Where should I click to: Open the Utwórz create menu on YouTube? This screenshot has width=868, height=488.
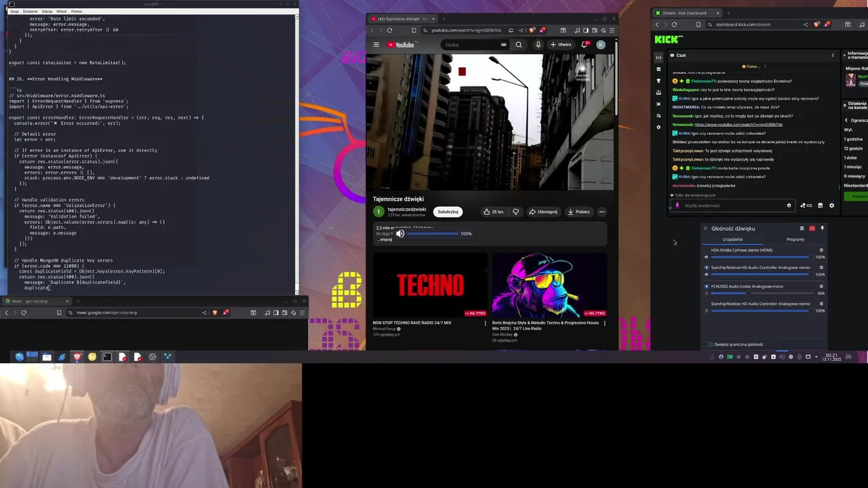(x=561, y=45)
